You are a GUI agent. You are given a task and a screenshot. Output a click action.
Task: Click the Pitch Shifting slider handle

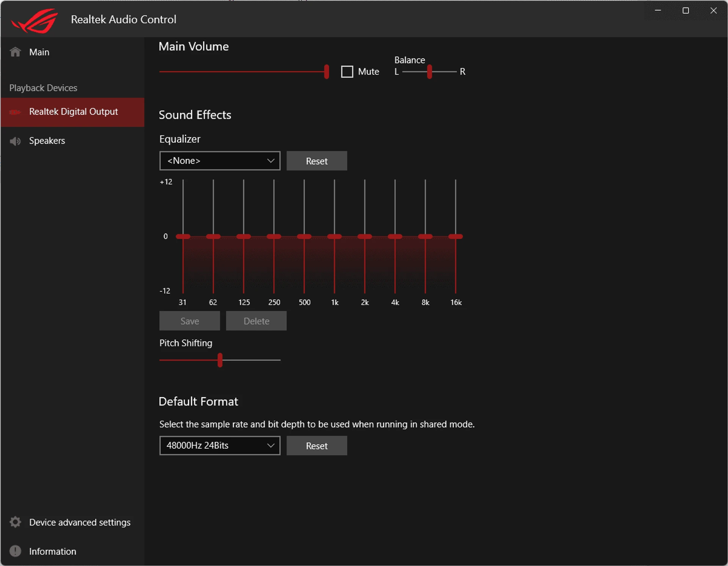pos(220,360)
